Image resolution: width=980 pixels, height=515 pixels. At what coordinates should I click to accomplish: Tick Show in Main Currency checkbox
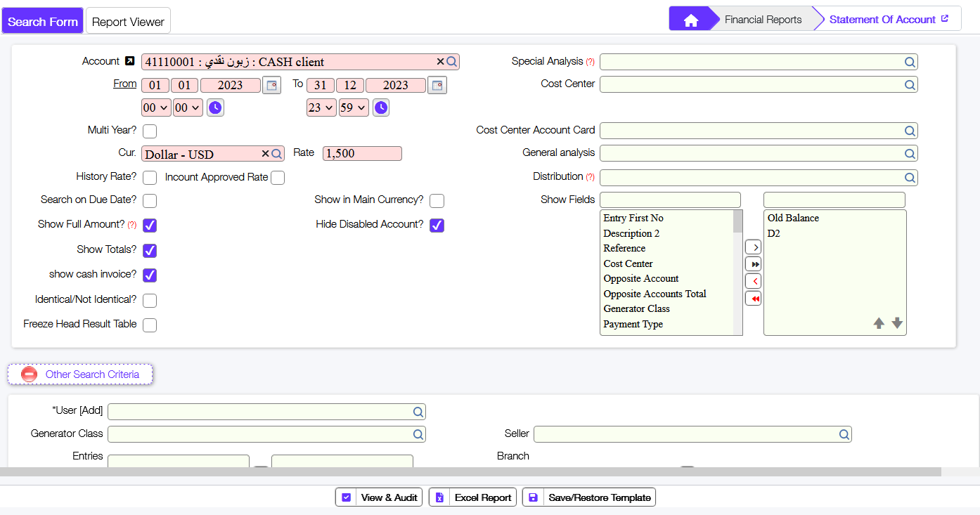[437, 201]
